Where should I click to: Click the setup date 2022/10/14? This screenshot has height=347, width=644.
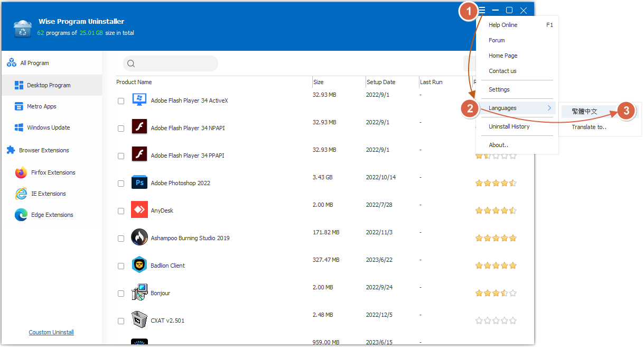(x=380, y=177)
